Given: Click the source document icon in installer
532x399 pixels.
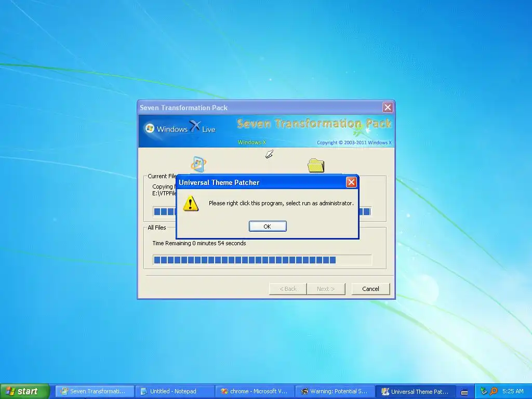Looking at the screenshot, I should point(198,164).
